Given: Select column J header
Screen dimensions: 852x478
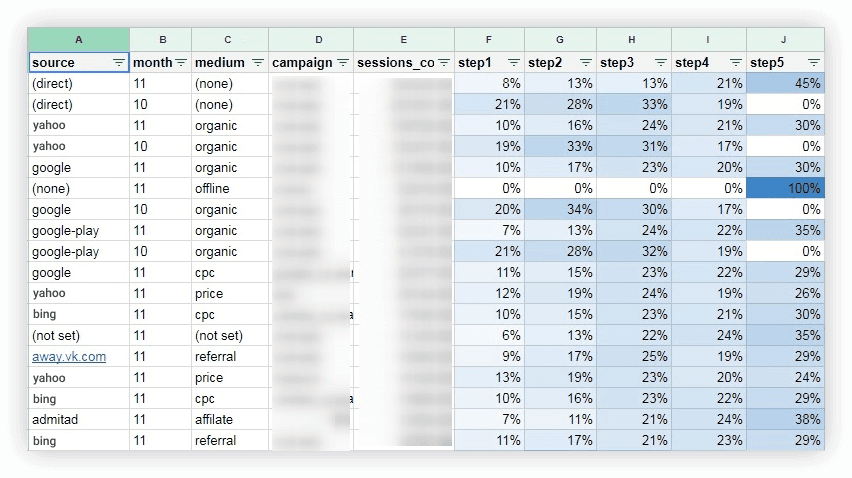Looking at the screenshot, I should (785, 40).
